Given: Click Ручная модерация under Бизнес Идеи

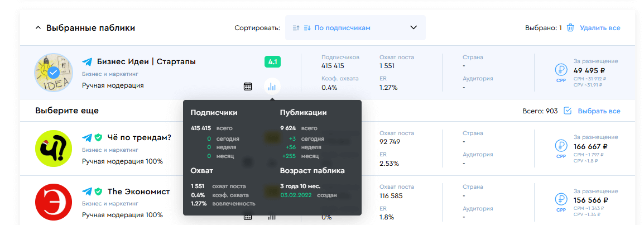Looking at the screenshot, I should 113,85.
